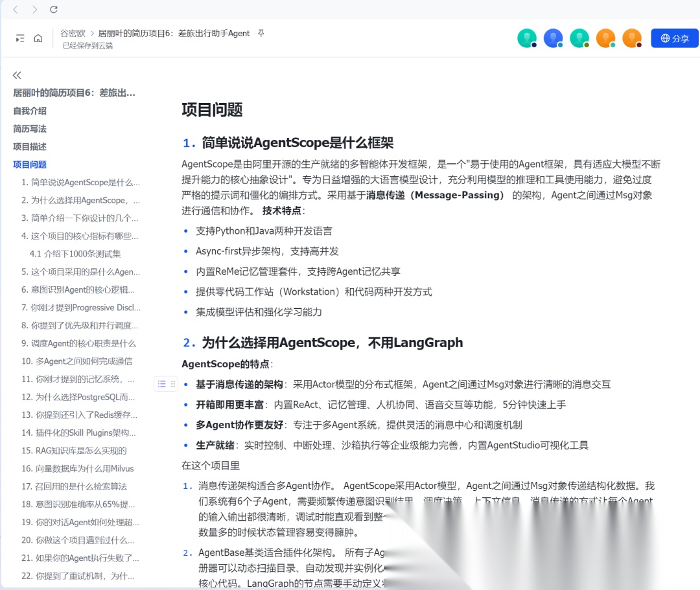The height and width of the screenshot is (590, 700).
Task: Open the block list menu icon
Action: (x=161, y=383)
